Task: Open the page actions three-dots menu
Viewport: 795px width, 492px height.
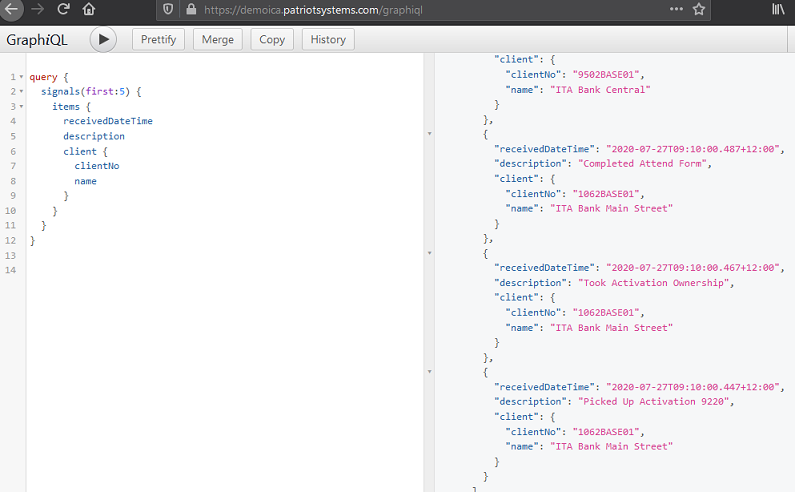Action: point(676,9)
